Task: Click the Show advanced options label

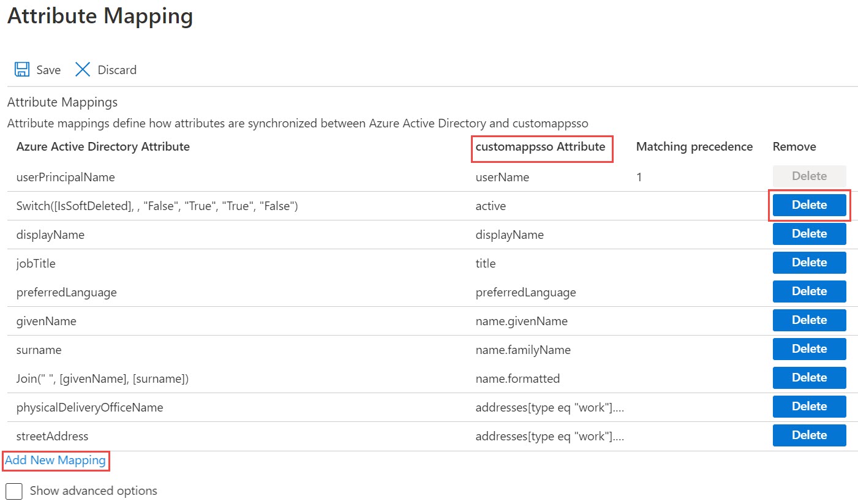Action: pyautogui.click(x=94, y=491)
